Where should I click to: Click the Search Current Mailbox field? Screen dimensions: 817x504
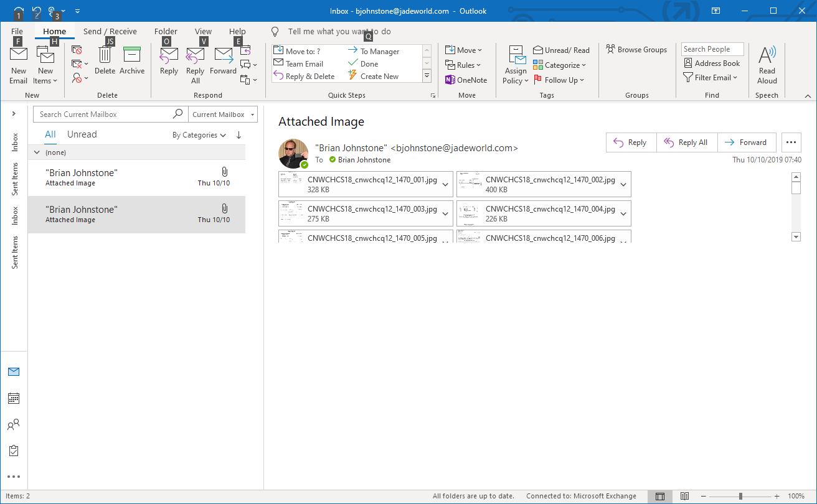(x=110, y=114)
